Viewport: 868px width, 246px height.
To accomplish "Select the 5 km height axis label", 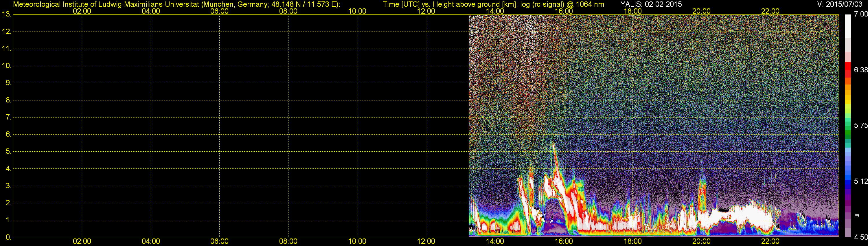I will [8, 152].
